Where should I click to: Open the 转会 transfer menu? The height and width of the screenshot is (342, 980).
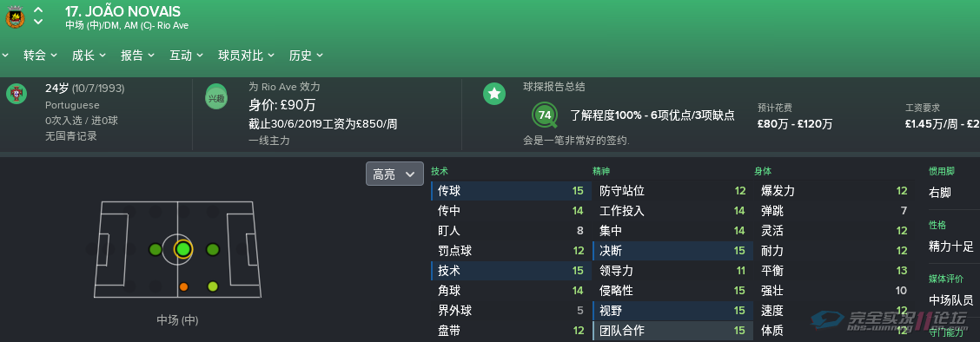click(40, 55)
